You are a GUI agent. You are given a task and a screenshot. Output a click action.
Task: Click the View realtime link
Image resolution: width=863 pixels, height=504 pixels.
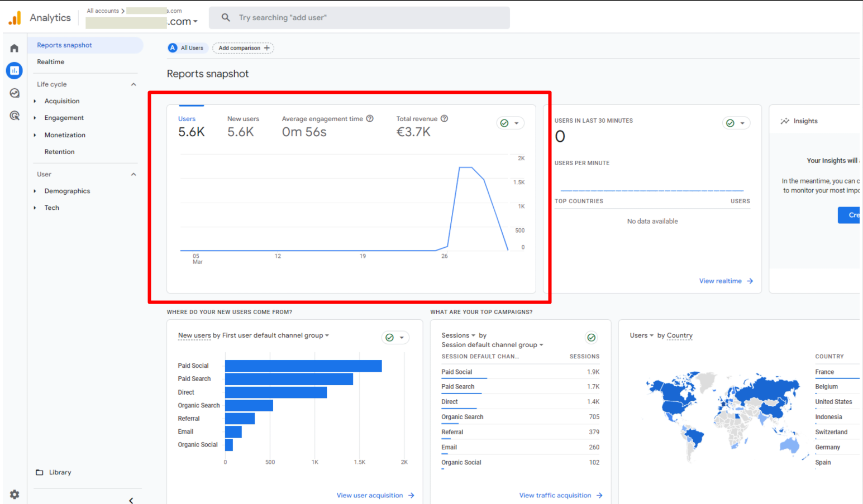click(726, 281)
